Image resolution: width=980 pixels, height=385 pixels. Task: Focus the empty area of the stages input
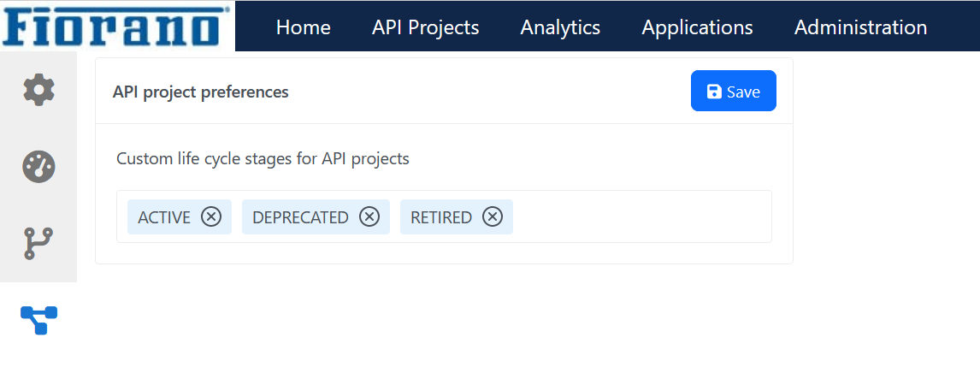tap(642, 216)
